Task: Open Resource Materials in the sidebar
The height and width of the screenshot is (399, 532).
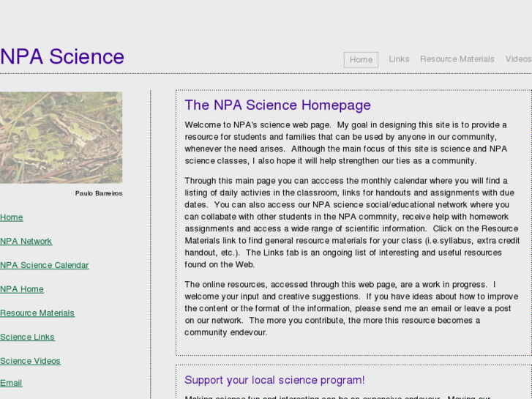Action: pyautogui.click(x=37, y=313)
